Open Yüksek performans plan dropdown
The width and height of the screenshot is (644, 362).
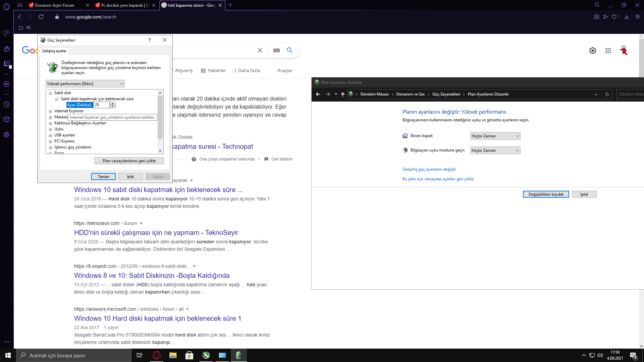(85, 83)
